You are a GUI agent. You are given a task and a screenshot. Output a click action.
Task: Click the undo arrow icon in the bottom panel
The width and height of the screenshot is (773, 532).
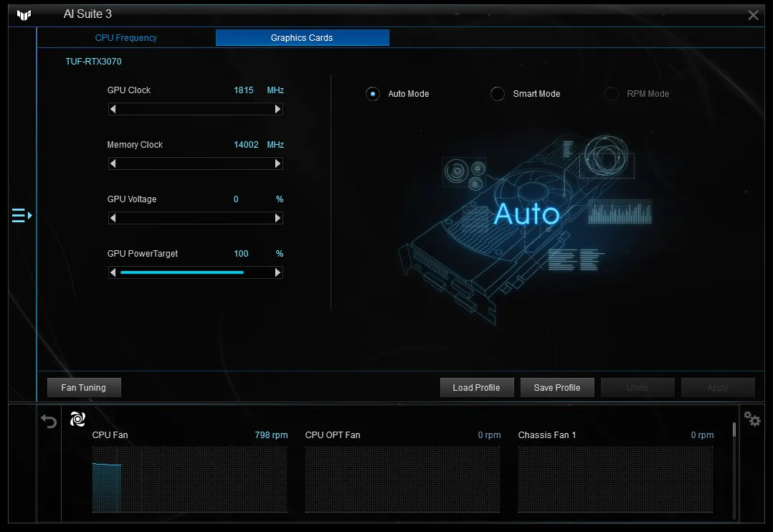49,421
